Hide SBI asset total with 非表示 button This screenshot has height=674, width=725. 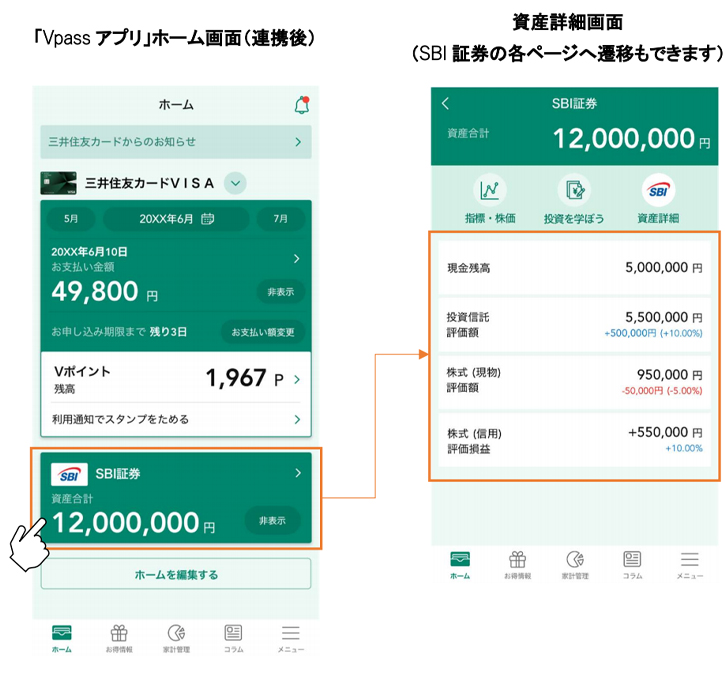tap(272, 521)
